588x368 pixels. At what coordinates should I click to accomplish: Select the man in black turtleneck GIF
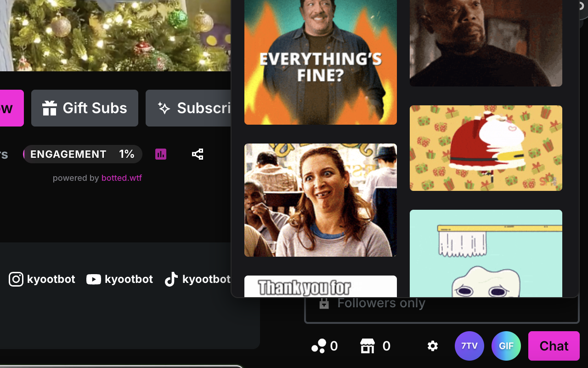coord(486,43)
